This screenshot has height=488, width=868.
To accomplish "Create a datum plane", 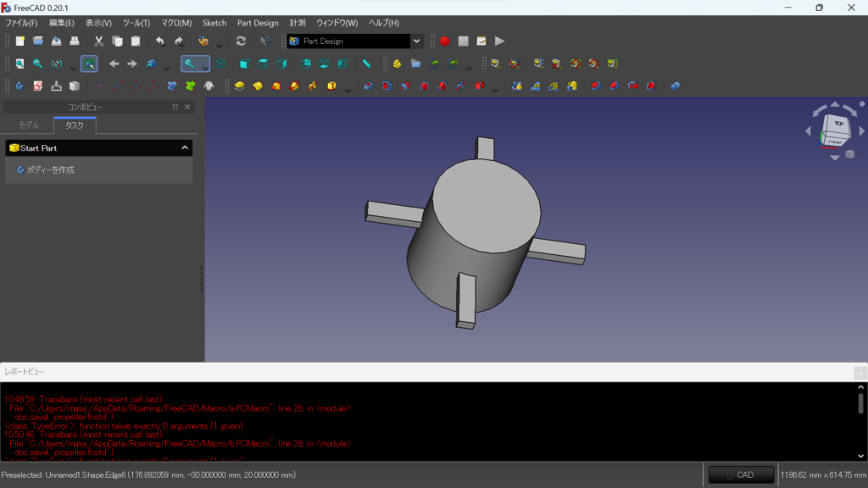I will point(136,86).
